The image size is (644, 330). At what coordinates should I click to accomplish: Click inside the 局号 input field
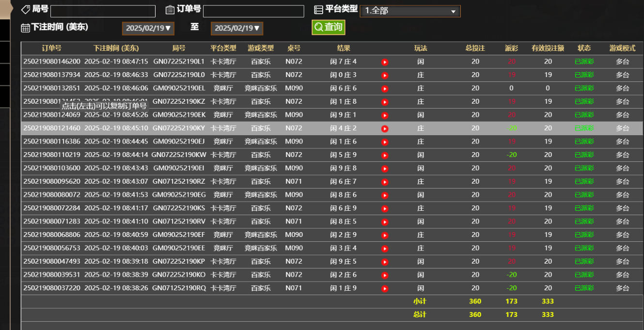103,10
